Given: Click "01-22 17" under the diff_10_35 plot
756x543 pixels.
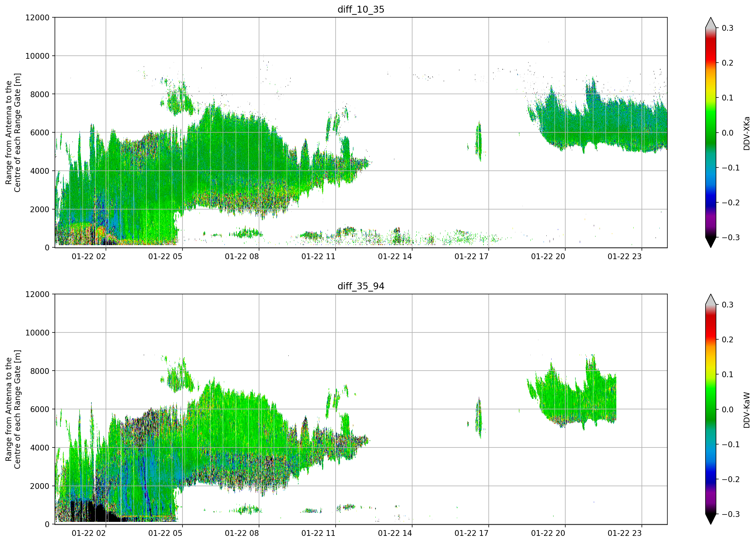Looking at the screenshot, I should (x=472, y=256).
